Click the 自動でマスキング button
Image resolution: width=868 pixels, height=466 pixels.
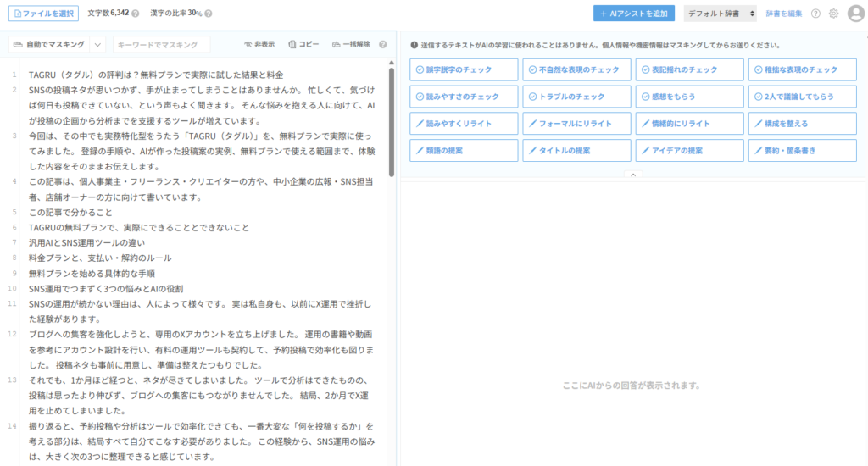[49, 44]
